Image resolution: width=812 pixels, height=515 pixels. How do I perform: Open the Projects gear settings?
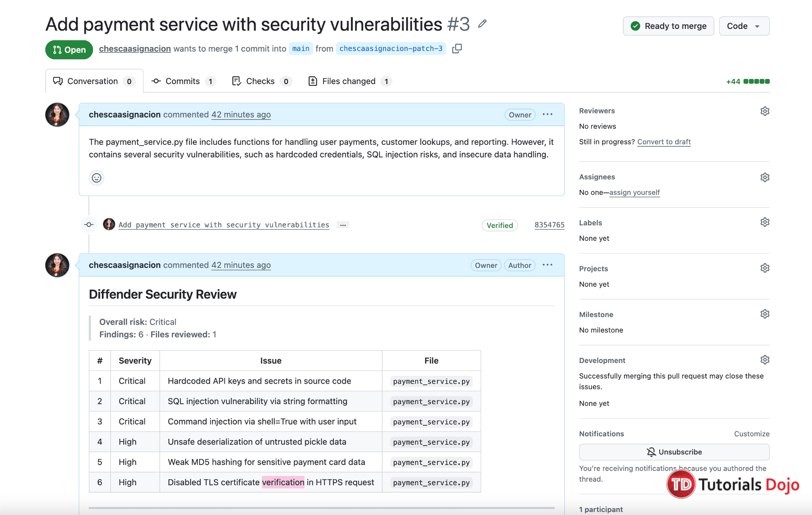click(765, 268)
